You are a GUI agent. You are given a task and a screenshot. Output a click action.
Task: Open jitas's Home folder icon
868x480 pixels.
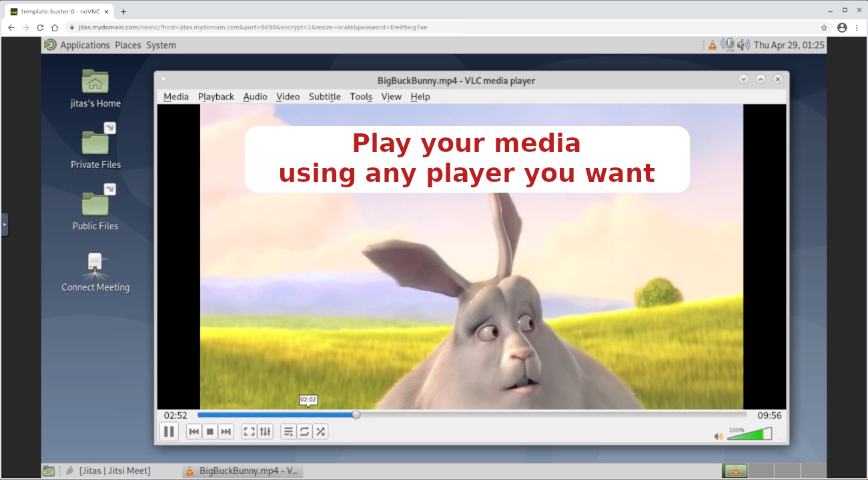click(x=95, y=89)
